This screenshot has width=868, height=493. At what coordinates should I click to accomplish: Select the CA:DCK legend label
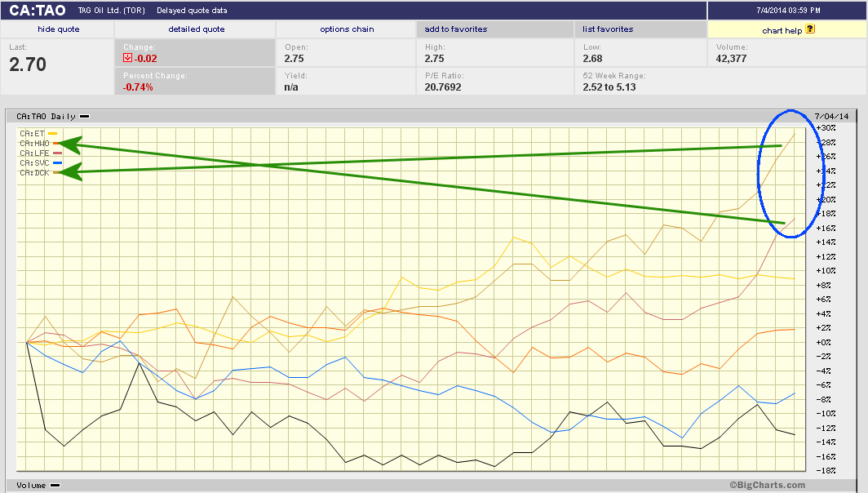[x=34, y=173]
